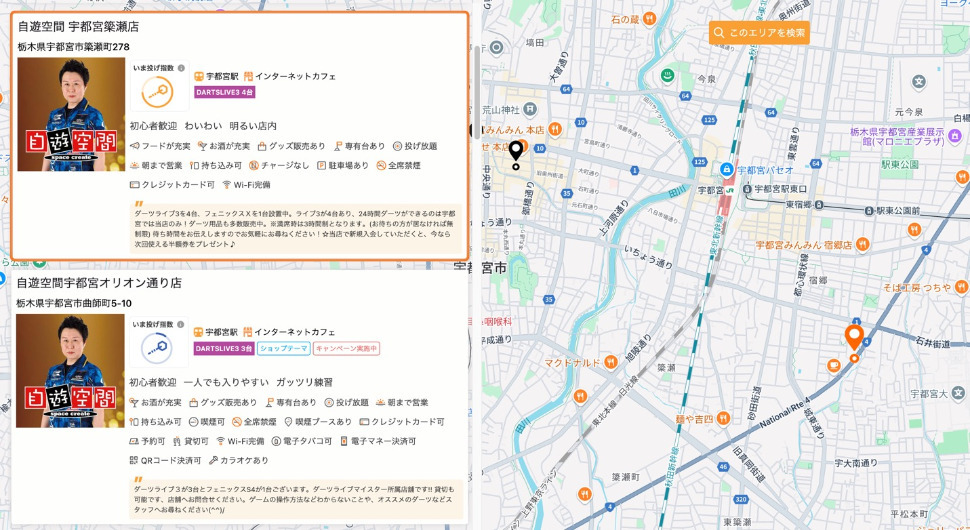The width and height of the screenshot is (970, 530).
Task: Click the info icon beside いま投げ指数 in オリオン通り店 card
Action: coord(181,324)
